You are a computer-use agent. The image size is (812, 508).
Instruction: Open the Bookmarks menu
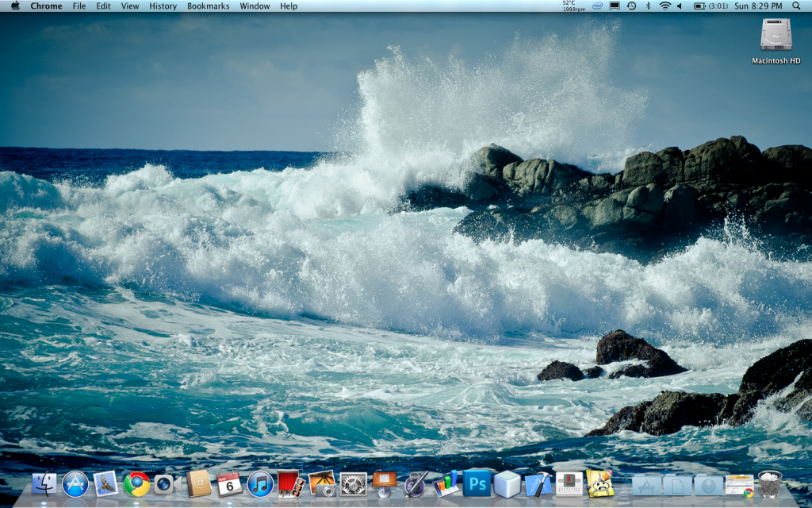point(208,6)
